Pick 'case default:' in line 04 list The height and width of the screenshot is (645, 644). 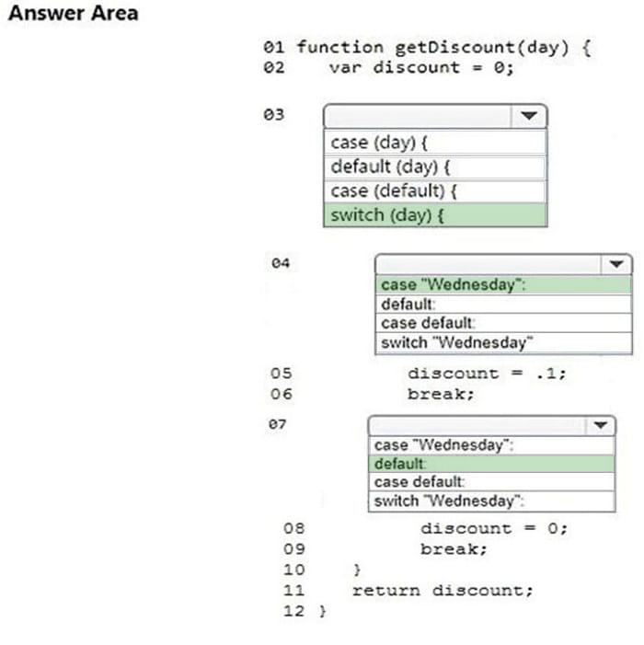coord(502,323)
